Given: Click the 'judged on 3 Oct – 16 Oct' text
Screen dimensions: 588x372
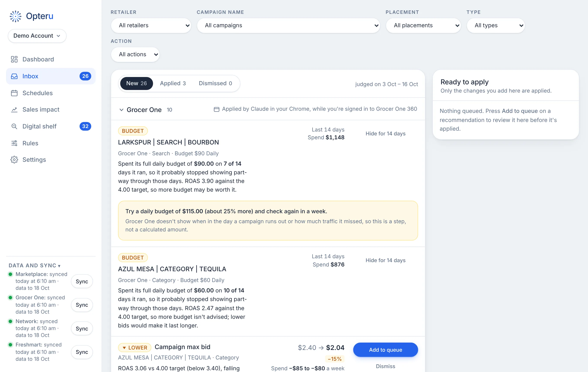Looking at the screenshot, I should point(386,84).
